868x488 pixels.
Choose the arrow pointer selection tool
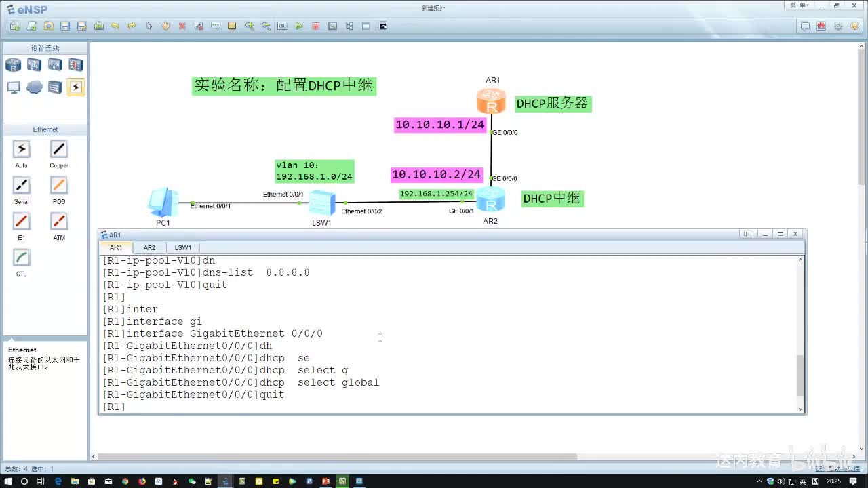(149, 26)
